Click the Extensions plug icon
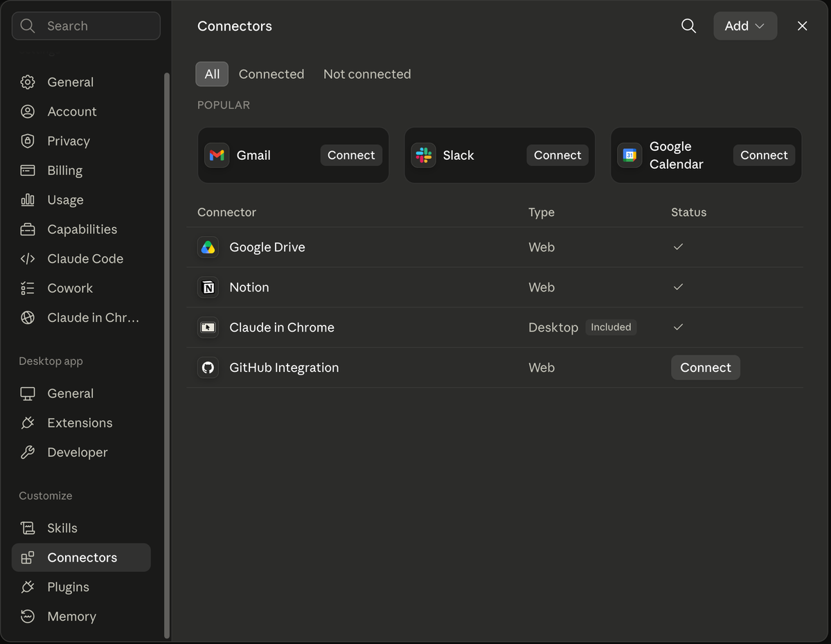Viewport: 831px width, 644px height. tap(28, 422)
